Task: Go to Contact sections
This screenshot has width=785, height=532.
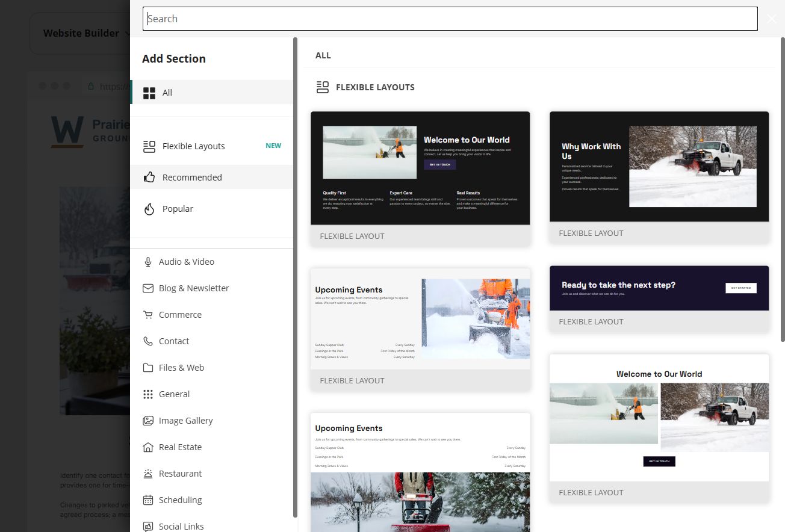Action: [212, 341]
